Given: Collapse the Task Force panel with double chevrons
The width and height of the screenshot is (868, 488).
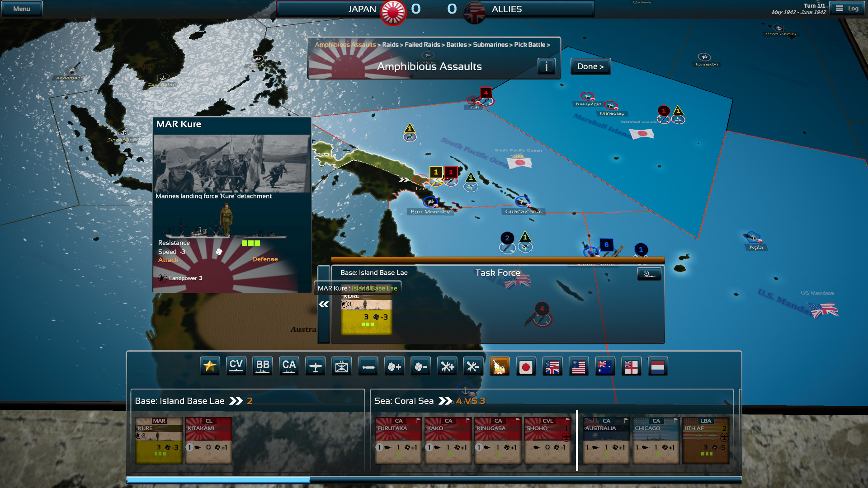Looking at the screenshot, I should point(324,304).
